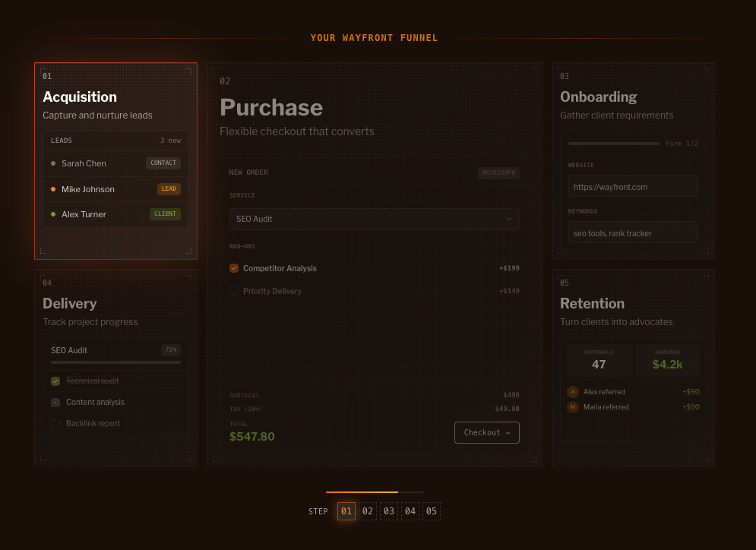Click Mike Johnson's orange status dot
The image size is (756, 550).
point(53,189)
